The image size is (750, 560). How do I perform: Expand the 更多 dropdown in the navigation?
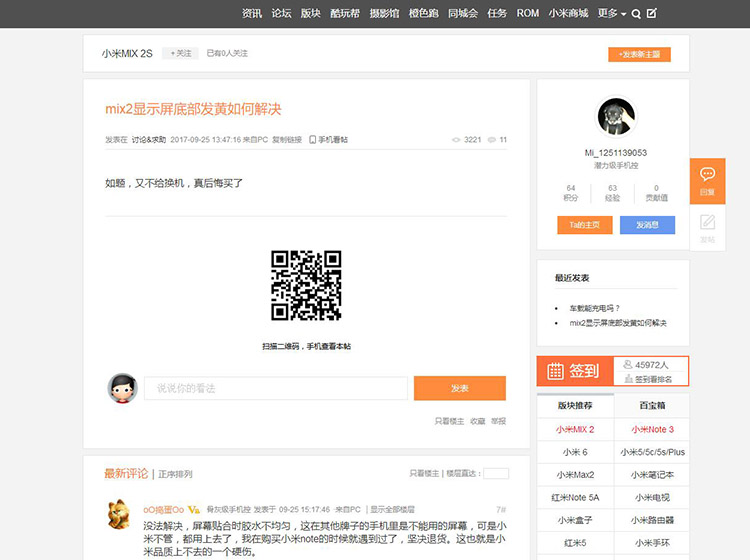coord(612,13)
